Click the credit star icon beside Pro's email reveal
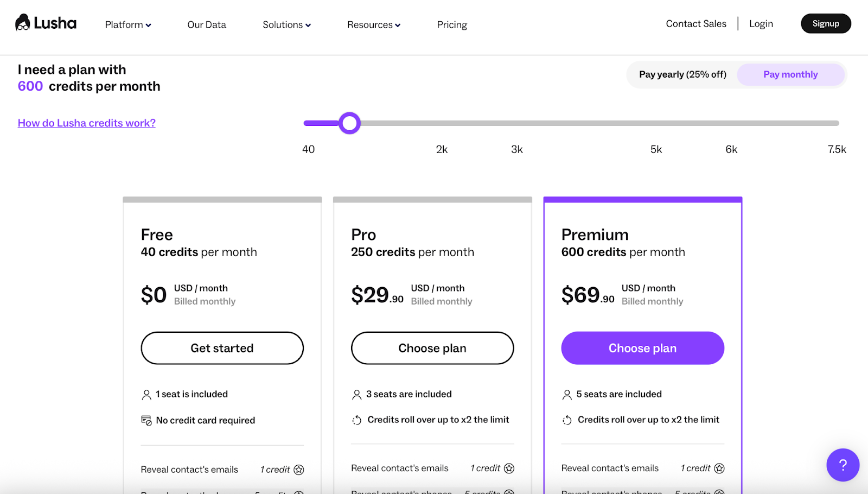This screenshot has height=494, width=868. [x=508, y=467]
